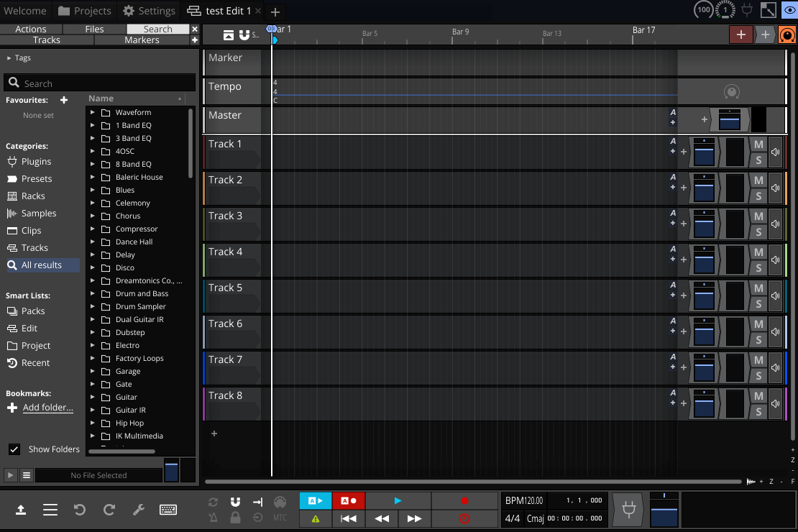The height and width of the screenshot is (532, 798).
Task: Click the computer keyboard icon
Action: 168,510
